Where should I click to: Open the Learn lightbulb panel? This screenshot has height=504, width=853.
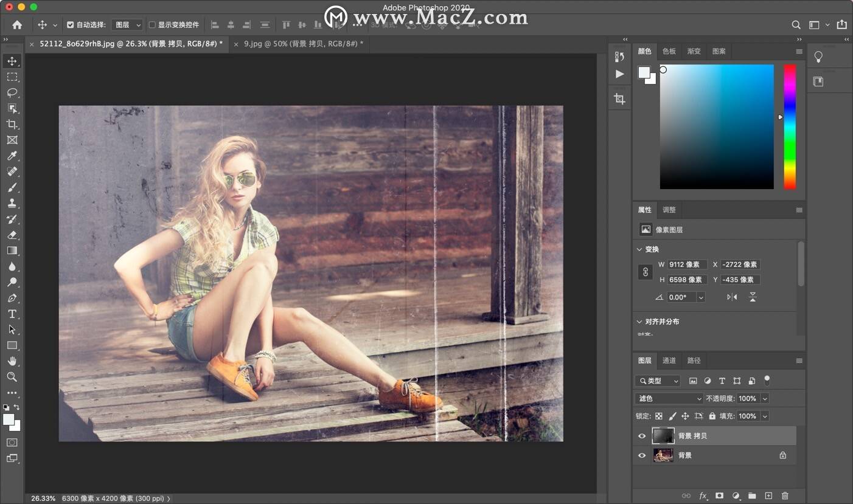pyautogui.click(x=818, y=57)
